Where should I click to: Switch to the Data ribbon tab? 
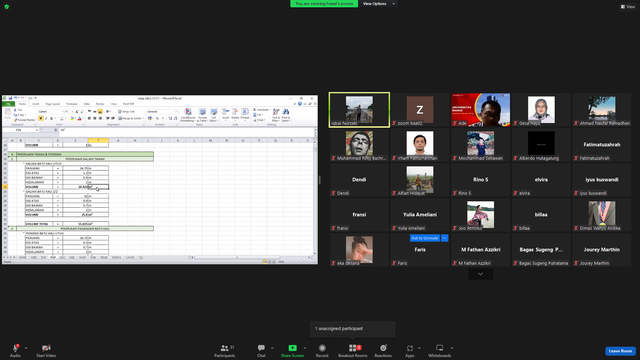87,104
